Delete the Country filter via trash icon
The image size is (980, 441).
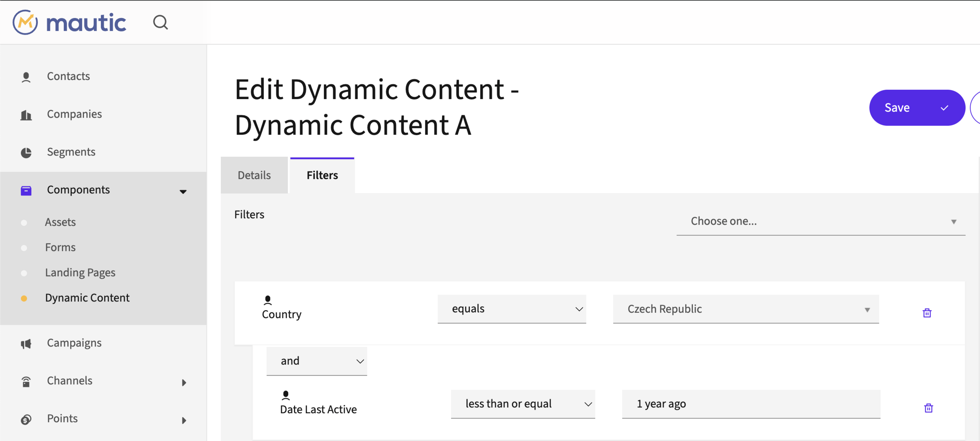(927, 313)
